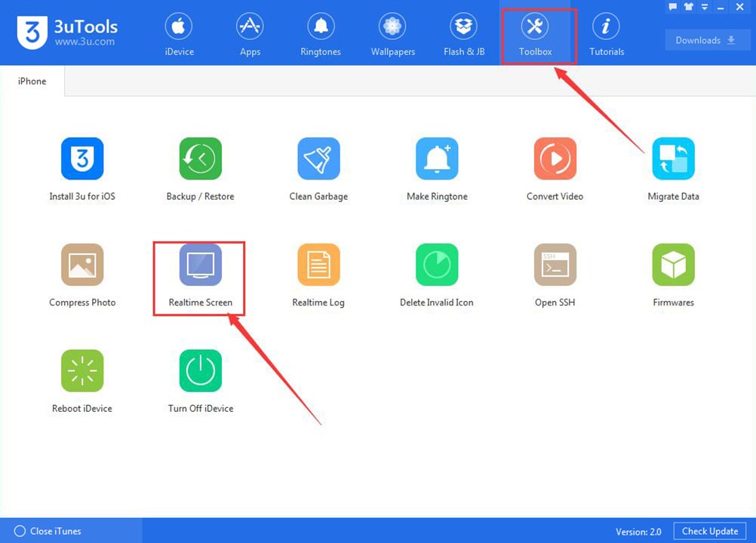Open the Apps section
Image resolution: width=756 pixels, height=543 pixels.
250,35
